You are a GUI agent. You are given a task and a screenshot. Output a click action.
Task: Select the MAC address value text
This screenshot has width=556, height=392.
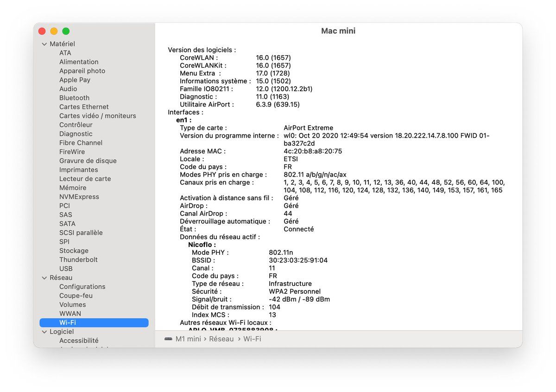313,152
